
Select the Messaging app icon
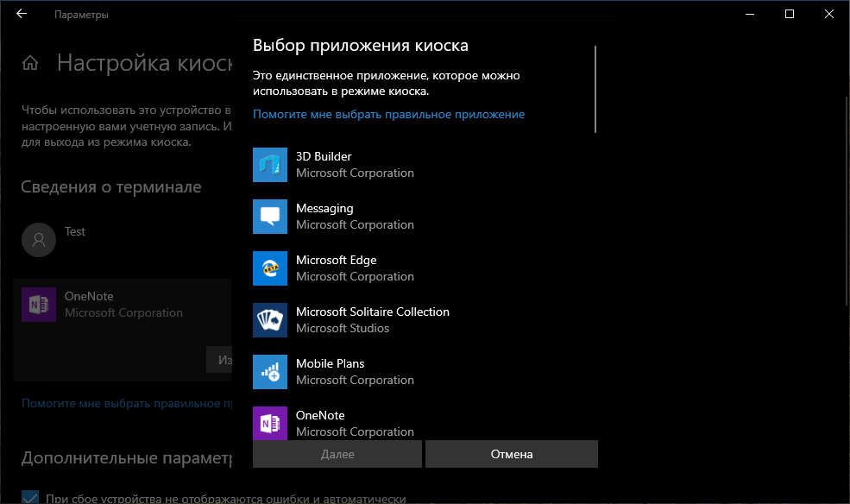pos(268,217)
